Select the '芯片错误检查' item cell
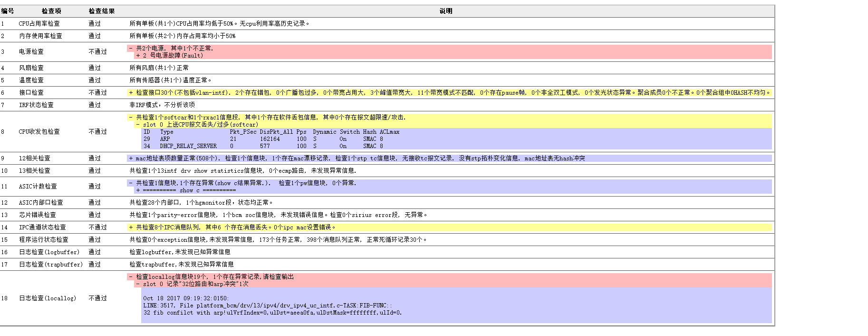 click(x=38, y=215)
